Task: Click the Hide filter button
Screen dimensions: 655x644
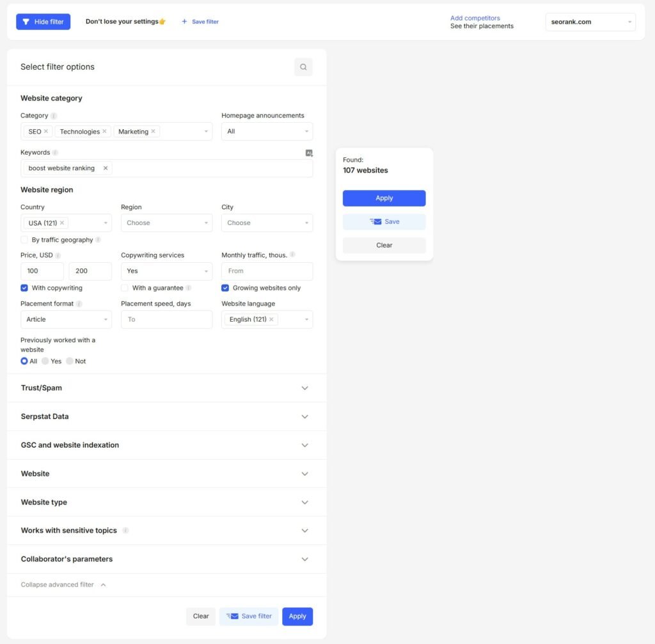Action: point(43,22)
